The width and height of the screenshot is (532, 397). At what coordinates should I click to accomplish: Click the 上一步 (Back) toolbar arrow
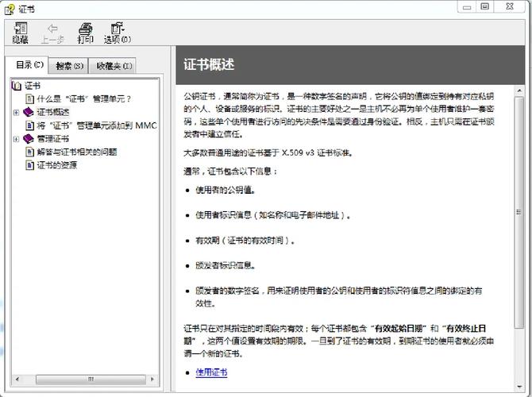point(52,33)
